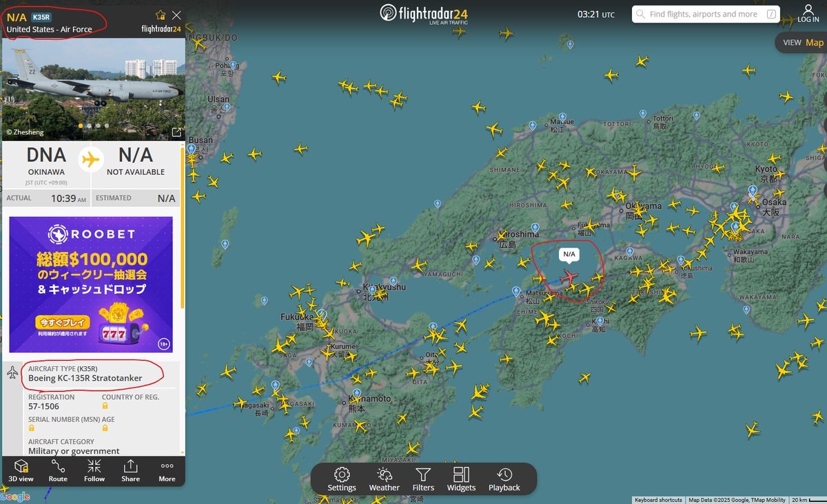Click the small flightradar24 logo in panel header
Image resolution: width=827 pixels, height=504 pixels.
(161, 29)
